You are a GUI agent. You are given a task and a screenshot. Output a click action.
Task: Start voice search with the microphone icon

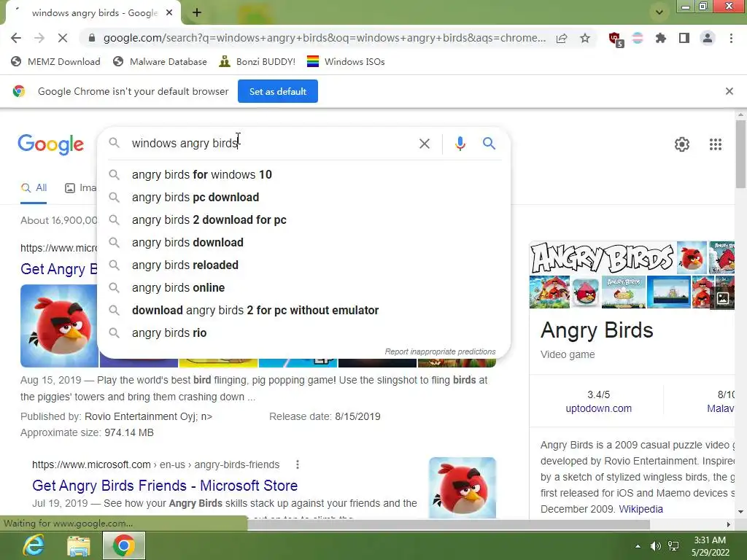click(x=460, y=144)
